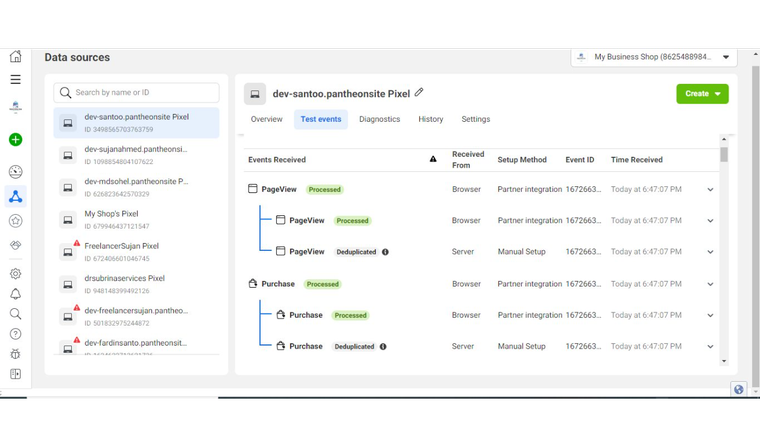760x427 pixels.
Task: Open the hamburger menu in left sidebar
Action: pyautogui.click(x=15, y=79)
